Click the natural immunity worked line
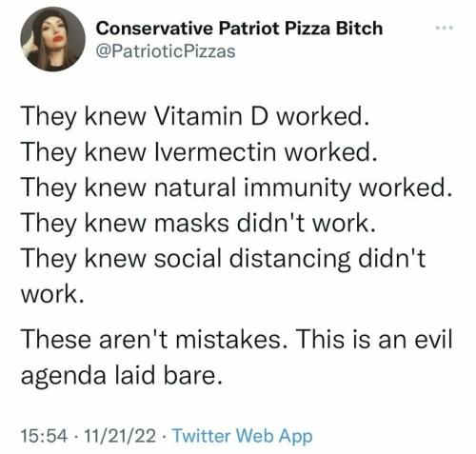 (236, 188)
